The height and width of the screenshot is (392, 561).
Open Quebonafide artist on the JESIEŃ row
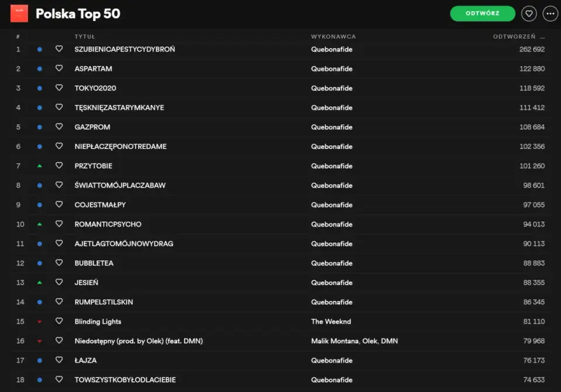[332, 283]
